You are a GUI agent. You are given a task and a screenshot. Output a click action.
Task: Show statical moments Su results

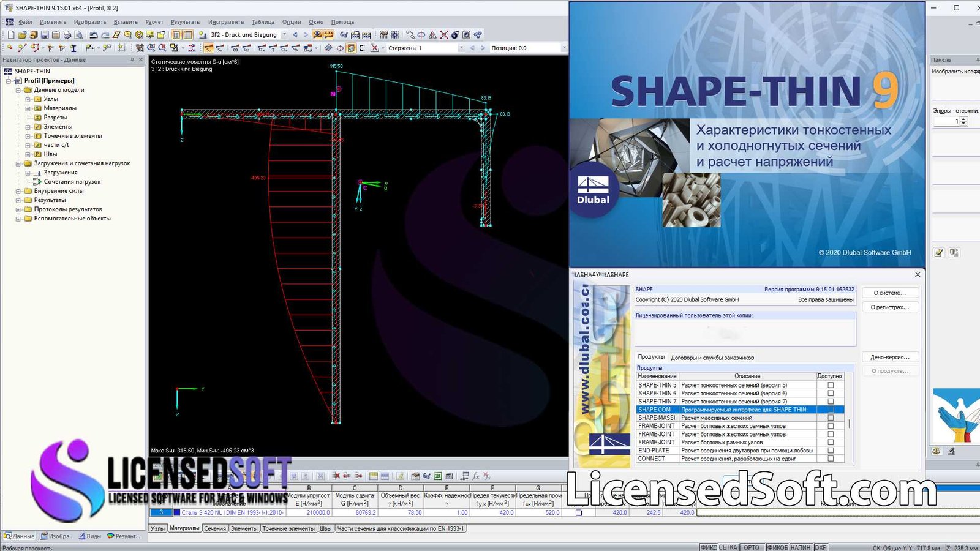[209, 48]
